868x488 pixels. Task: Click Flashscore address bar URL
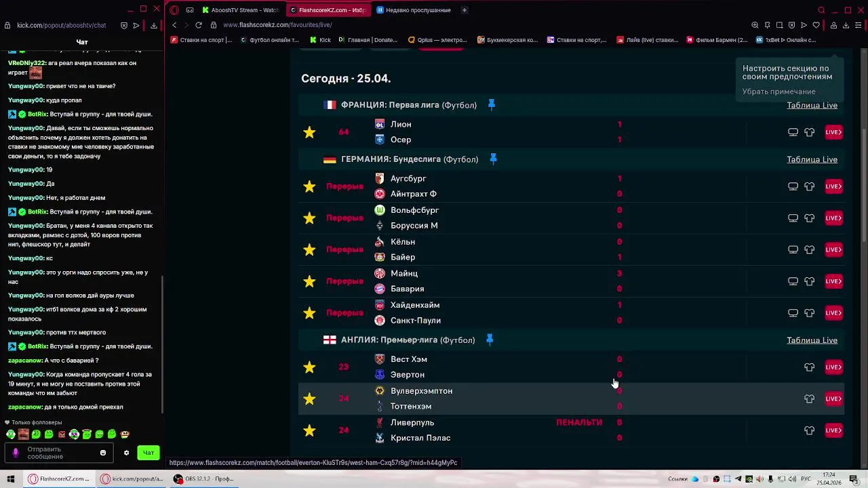tap(277, 25)
